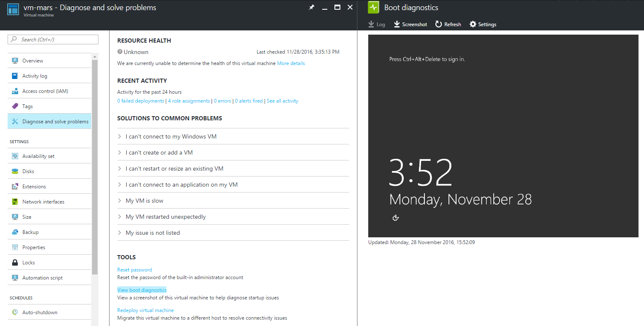This screenshot has width=644, height=326.
Task: Click the green Boot diagnostics heartbeat icon
Action: pyautogui.click(x=374, y=8)
